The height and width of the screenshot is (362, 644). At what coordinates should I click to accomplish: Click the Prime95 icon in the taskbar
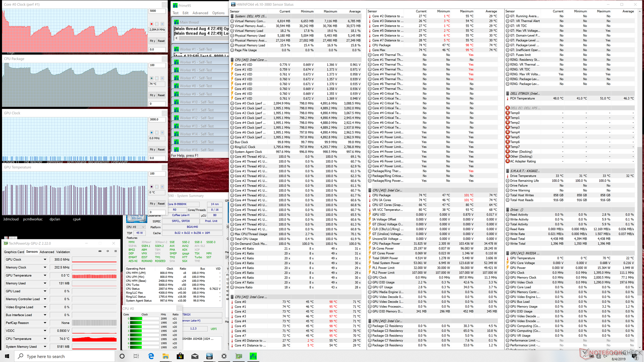pyautogui.click(x=253, y=356)
